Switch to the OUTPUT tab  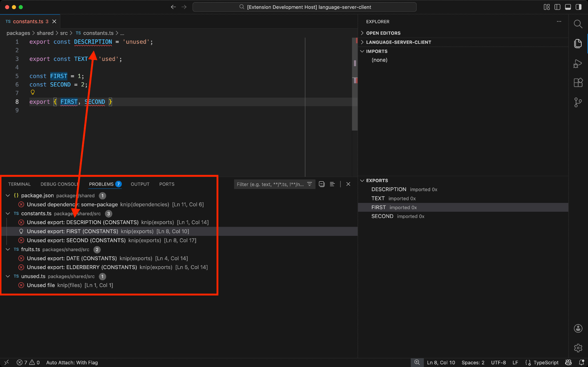tap(140, 184)
